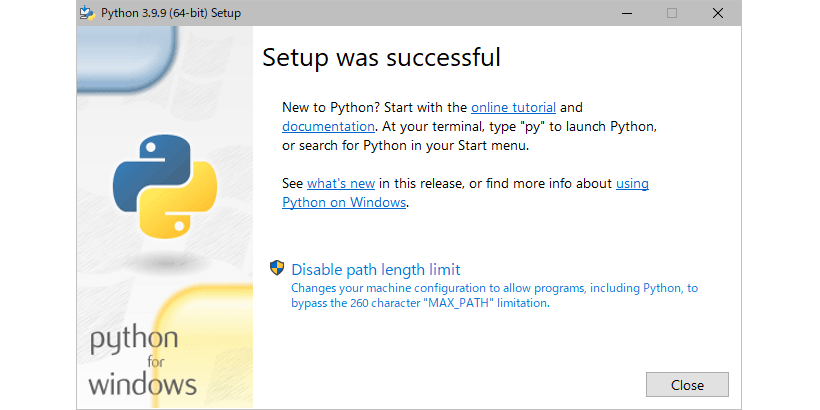Click the "Python 3.9.9 (64-bit) Setup" title text
The image size is (820, 410).
(x=171, y=13)
